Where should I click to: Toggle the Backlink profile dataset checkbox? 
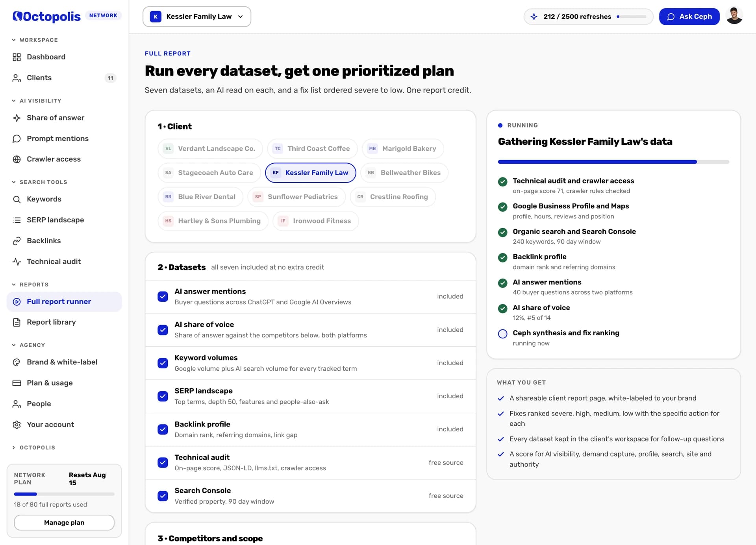pyautogui.click(x=163, y=429)
